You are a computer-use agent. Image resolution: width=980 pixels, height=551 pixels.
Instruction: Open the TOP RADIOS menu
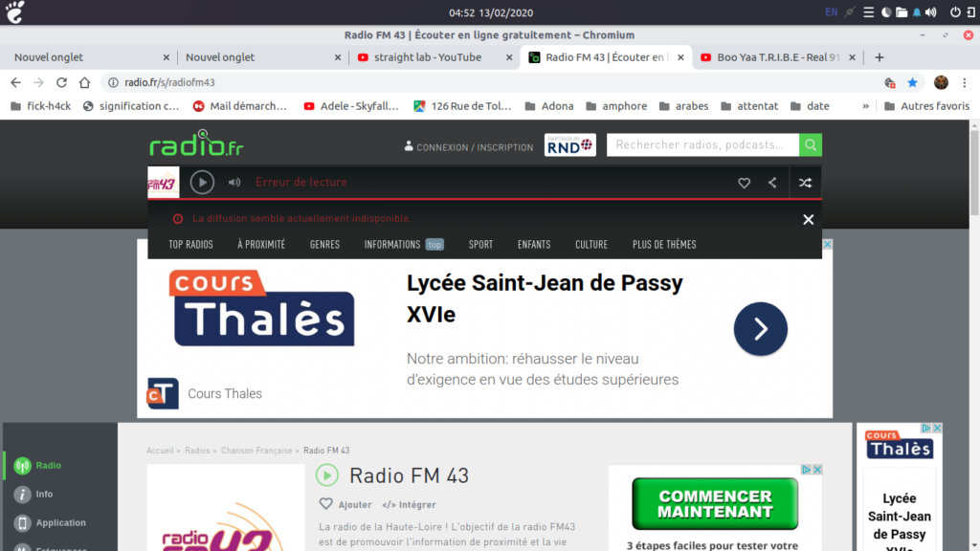point(190,244)
